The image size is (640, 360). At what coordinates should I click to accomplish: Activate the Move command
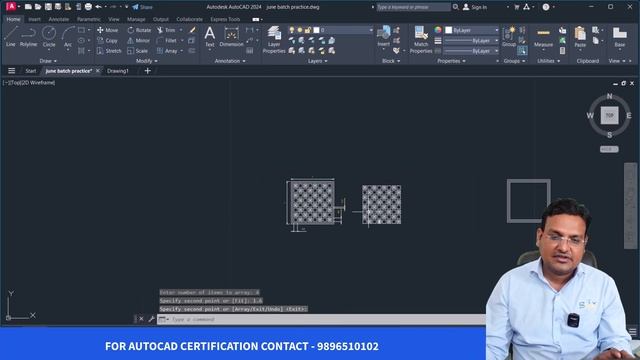point(108,30)
